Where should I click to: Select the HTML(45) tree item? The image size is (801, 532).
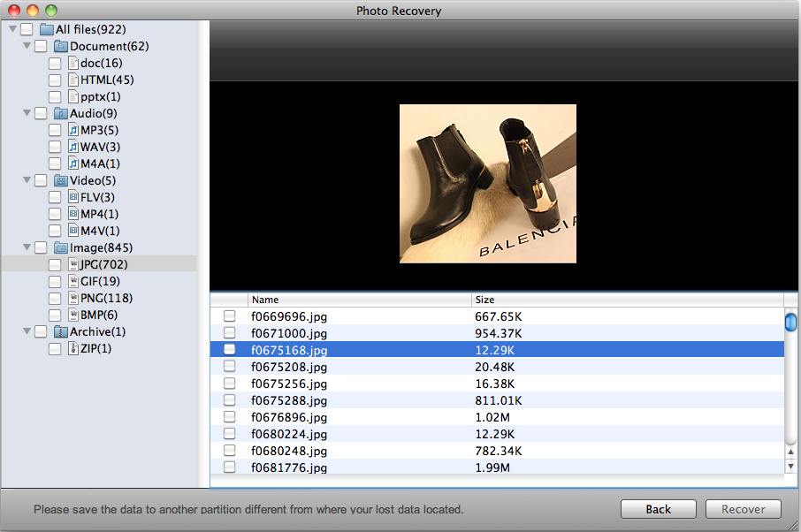[107, 80]
